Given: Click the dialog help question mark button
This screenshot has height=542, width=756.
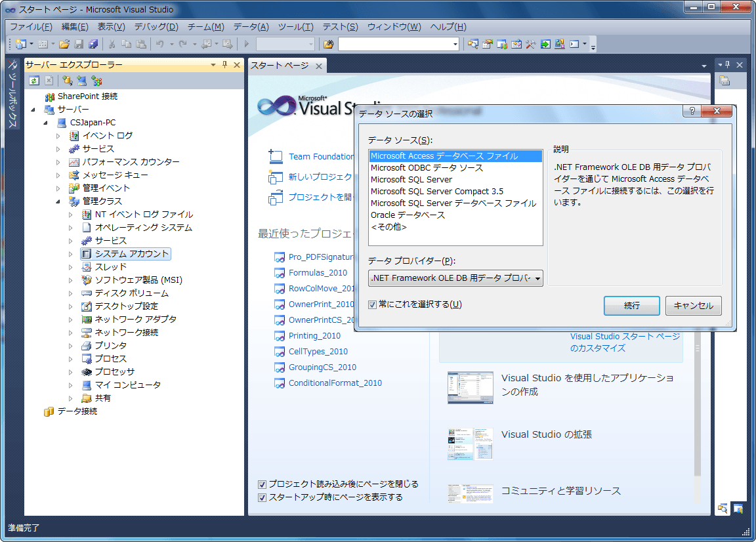Looking at the screenshot, I should pyautogui.click(x=692, y=112).
